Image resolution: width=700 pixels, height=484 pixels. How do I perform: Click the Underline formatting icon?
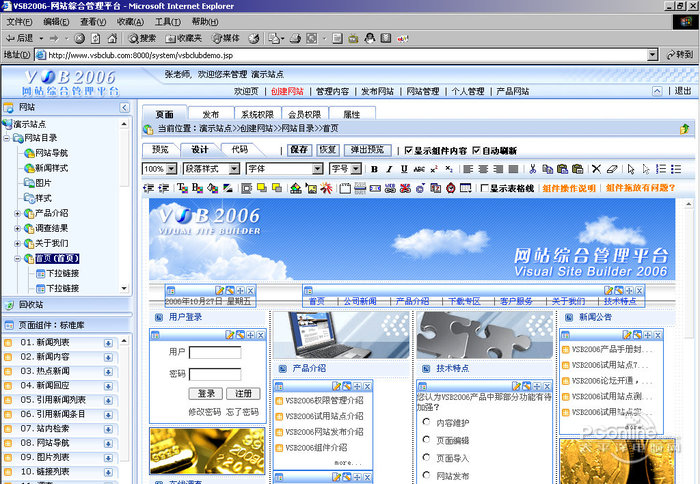click(x=404, y=169)
